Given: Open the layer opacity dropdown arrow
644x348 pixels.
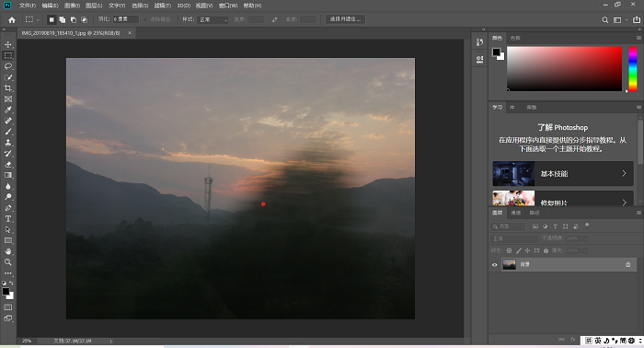Looking at the screenshot, I should click(x=585, y=238).
